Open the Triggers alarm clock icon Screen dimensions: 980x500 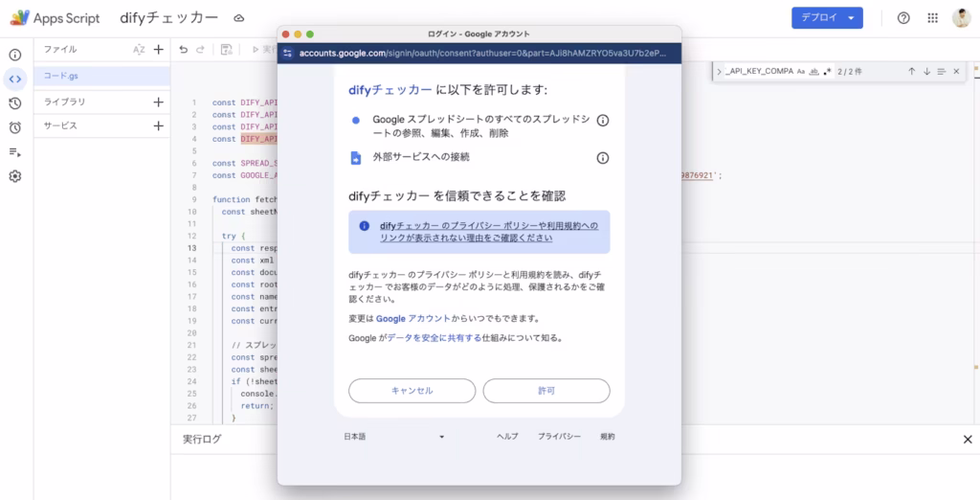click(15, 127)
